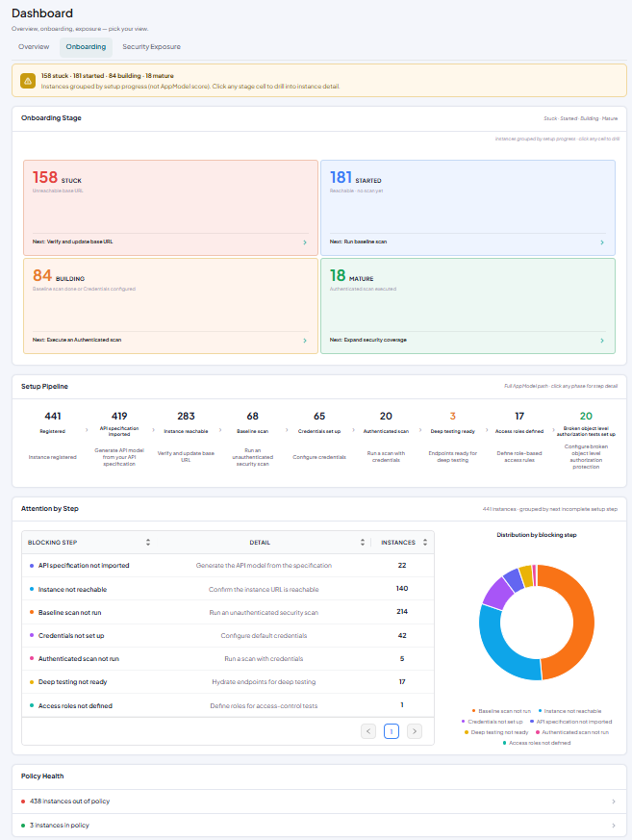
Task: Toggle Instance not reachable legend item
Action: 569,711
